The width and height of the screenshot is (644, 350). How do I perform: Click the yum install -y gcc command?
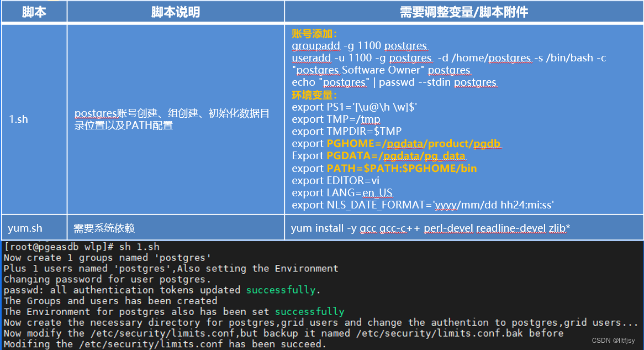tap(430, 228)
